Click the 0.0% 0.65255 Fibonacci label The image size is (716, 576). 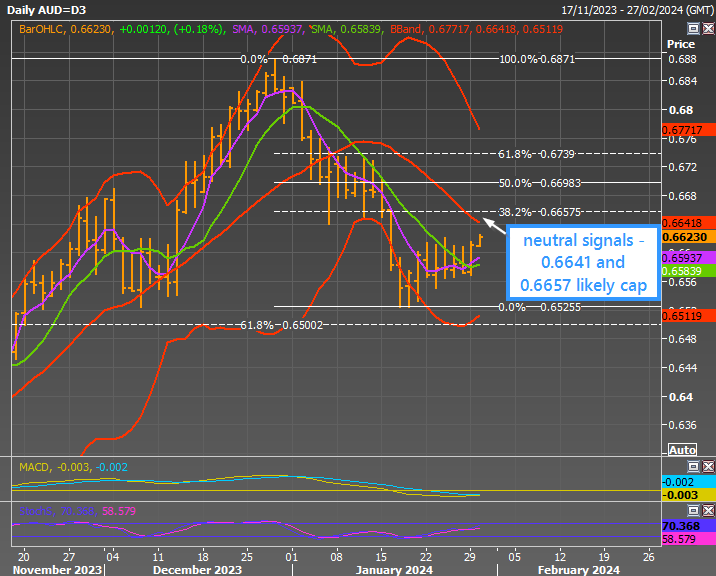[x=540, y=307]
